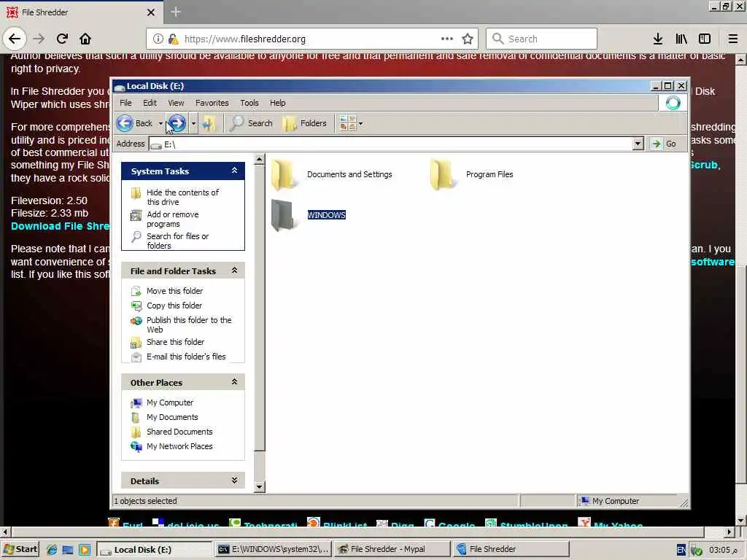The height and width of the screenshot is (560, 747).
Task: Click E-mail this folder's files
Action: (x=186, y=357)
